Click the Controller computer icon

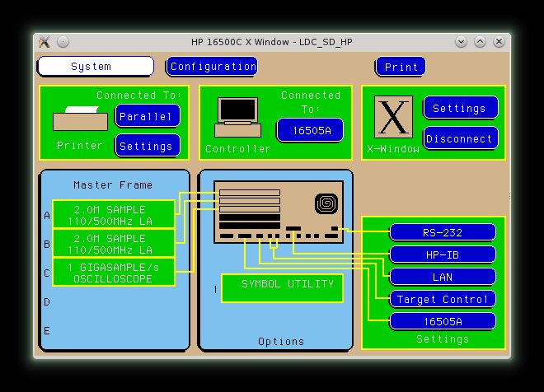click(237, 117)
